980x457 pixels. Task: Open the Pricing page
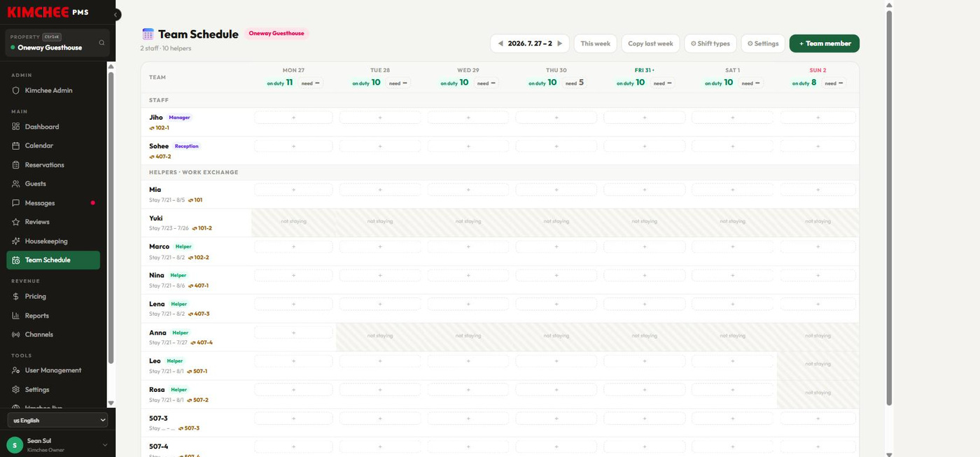(x=53, y=296)
